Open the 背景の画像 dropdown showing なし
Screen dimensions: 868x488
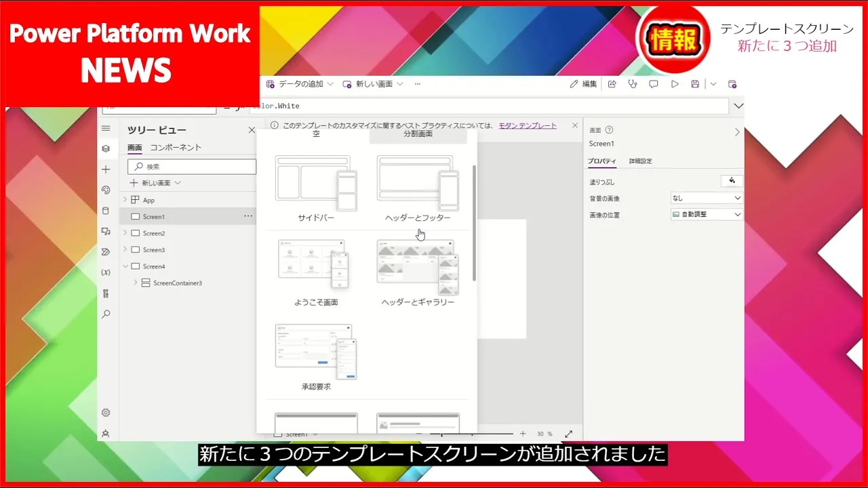[707, 198]
